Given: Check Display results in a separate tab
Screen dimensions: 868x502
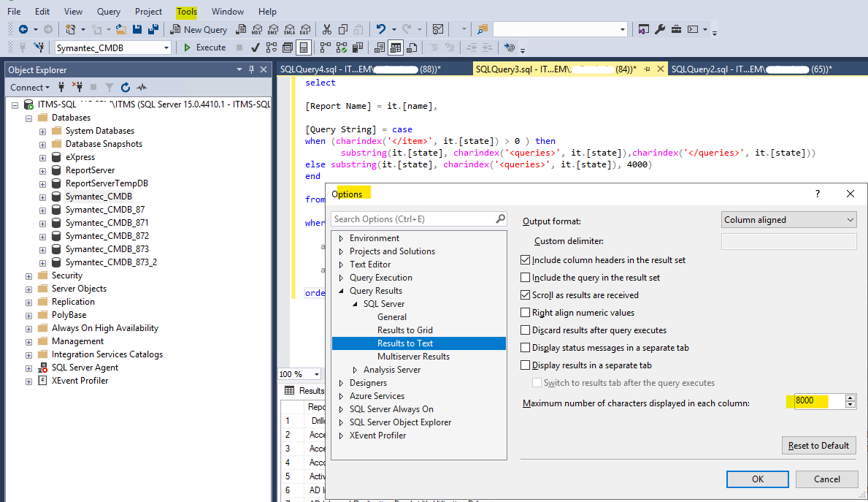Looking at the screenshot, I should tap(526, 365).
